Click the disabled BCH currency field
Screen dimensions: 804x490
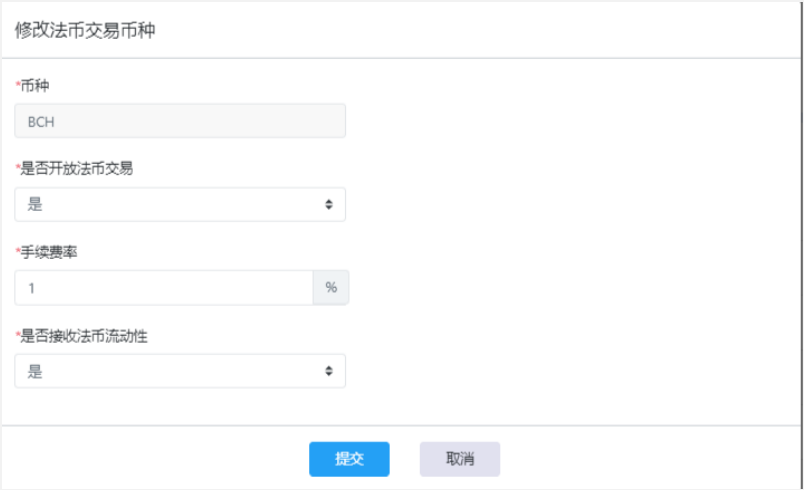180,121
